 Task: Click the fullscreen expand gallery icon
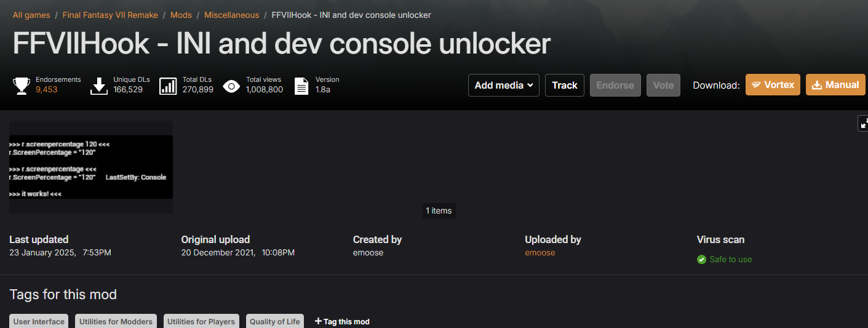pos(863,123)
